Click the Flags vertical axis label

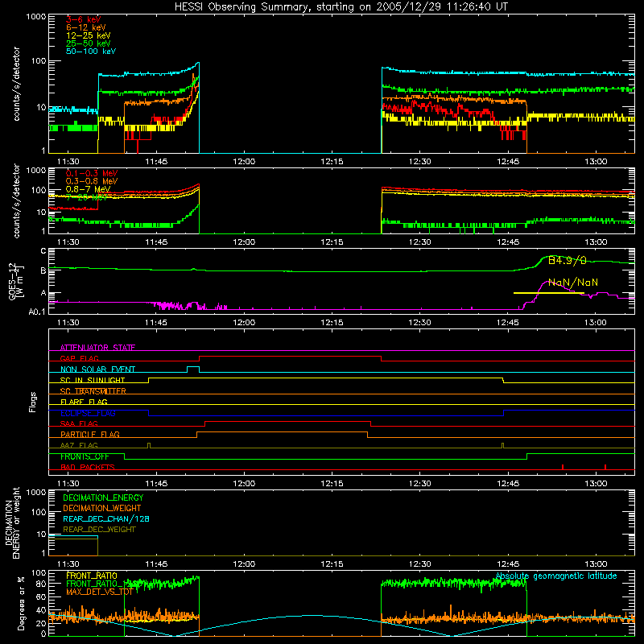point(33,402)
